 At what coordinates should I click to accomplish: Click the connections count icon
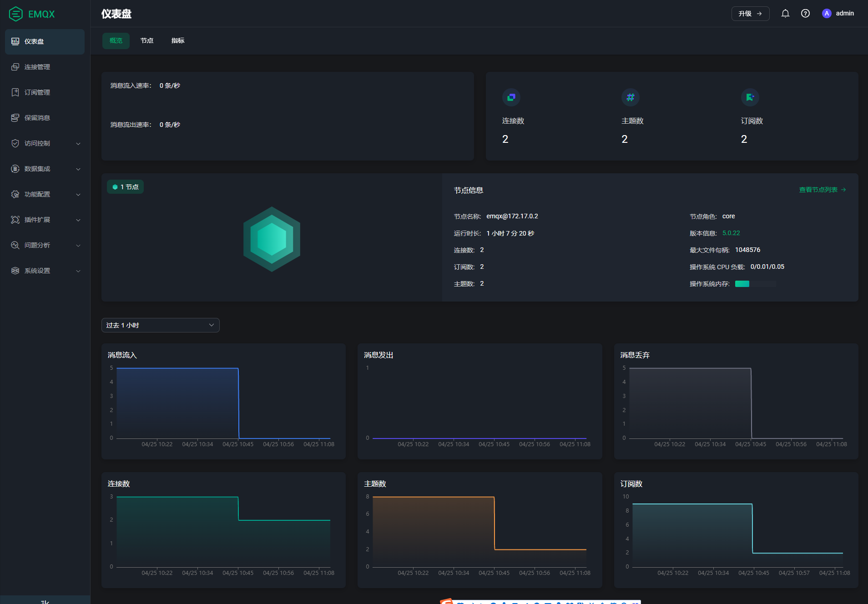[511, 97]
